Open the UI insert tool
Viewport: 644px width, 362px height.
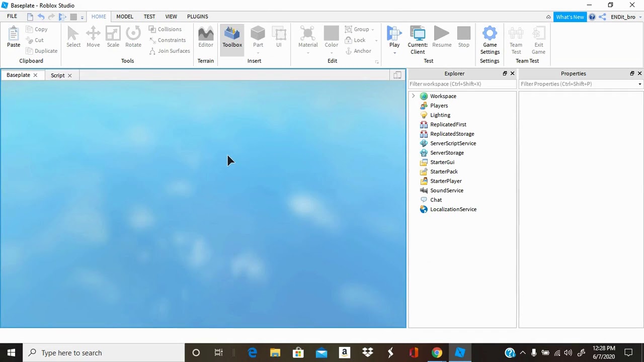pyautogui.click(x=279, y=38)
